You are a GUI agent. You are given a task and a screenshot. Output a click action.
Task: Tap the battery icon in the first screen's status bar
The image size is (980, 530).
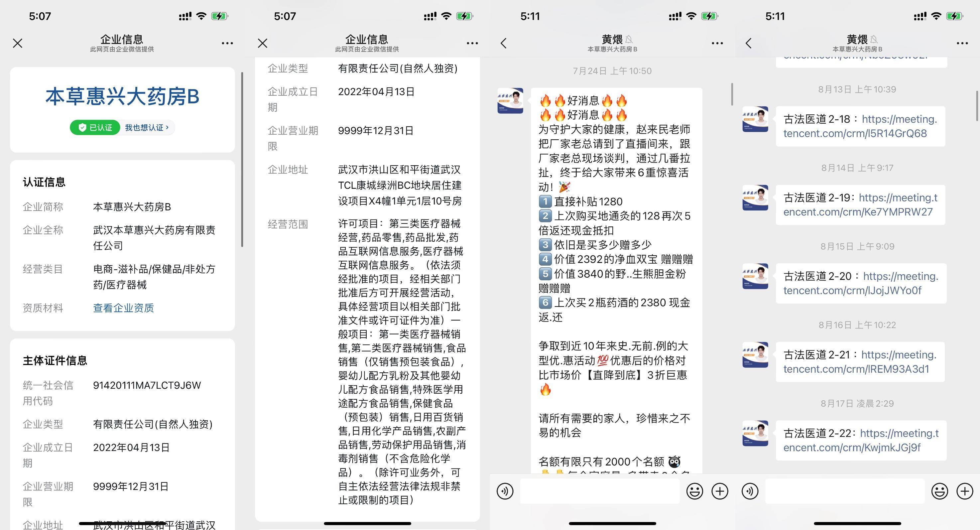tap(219, 16)
